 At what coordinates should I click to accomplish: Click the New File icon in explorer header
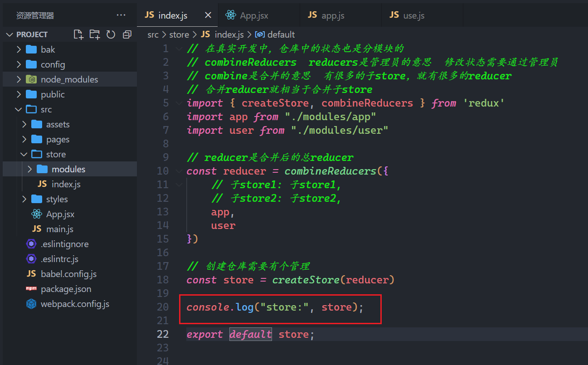[x=78, y=34]
